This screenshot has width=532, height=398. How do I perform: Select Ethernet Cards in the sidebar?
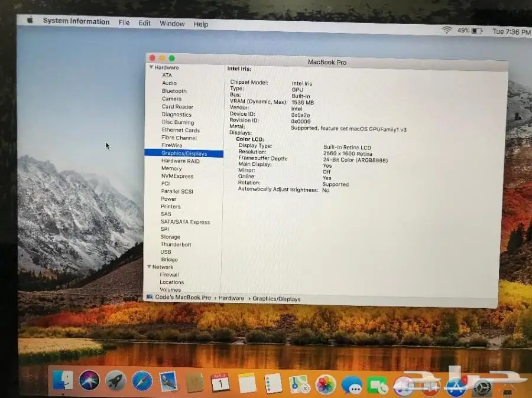[180, 130]
